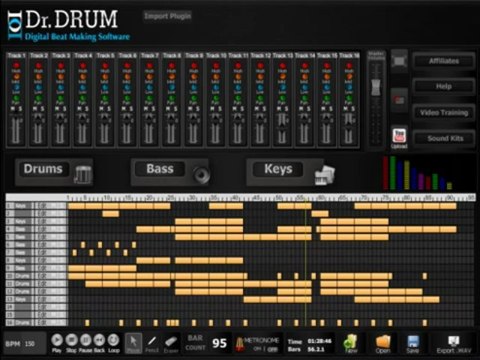Click the speaker icon beside Bass
The image size is (480, 360).
pos(201,174)
